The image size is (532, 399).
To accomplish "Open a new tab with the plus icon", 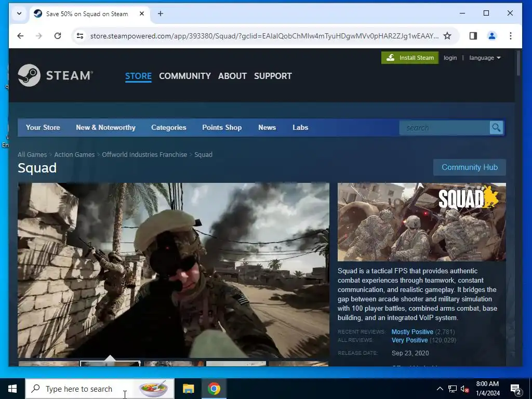I will [x=161, y=14].
